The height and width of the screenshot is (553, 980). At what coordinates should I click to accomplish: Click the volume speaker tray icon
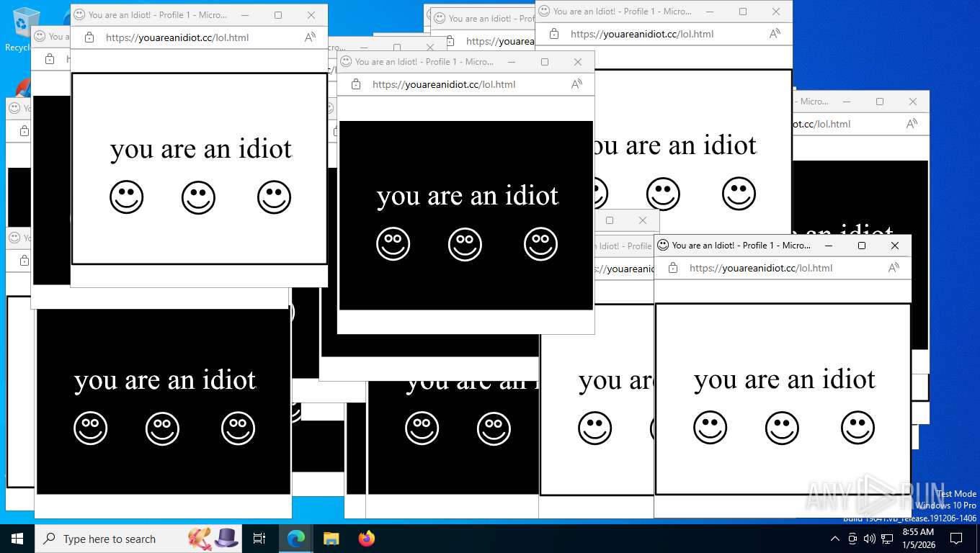tap(869, 539)
